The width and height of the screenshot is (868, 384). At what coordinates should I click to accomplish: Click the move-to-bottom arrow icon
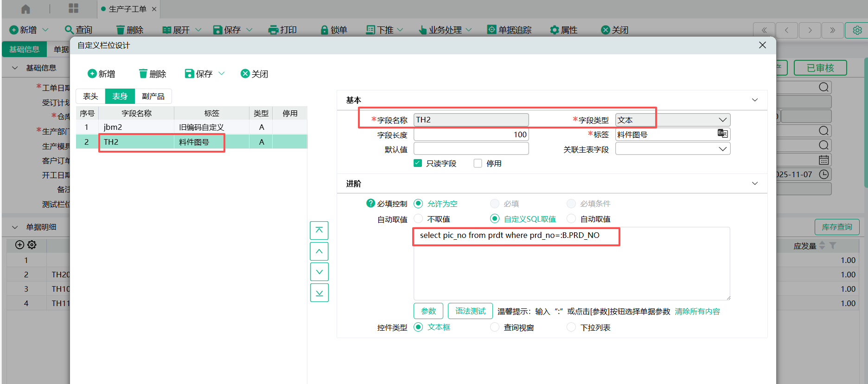tap(319, 293)
